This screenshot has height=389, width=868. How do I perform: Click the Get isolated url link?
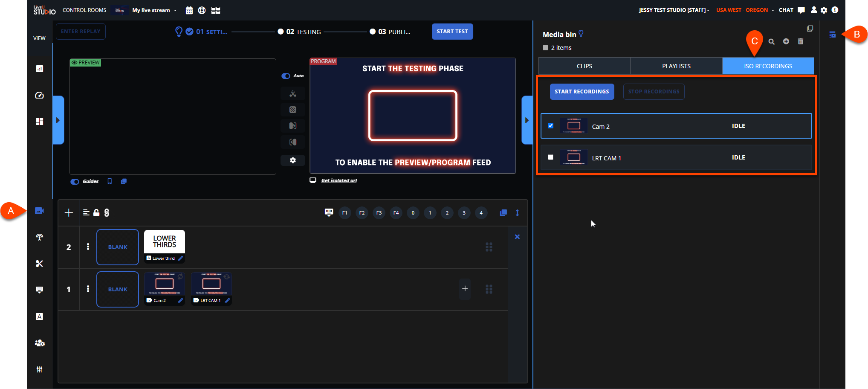[339, 180]
